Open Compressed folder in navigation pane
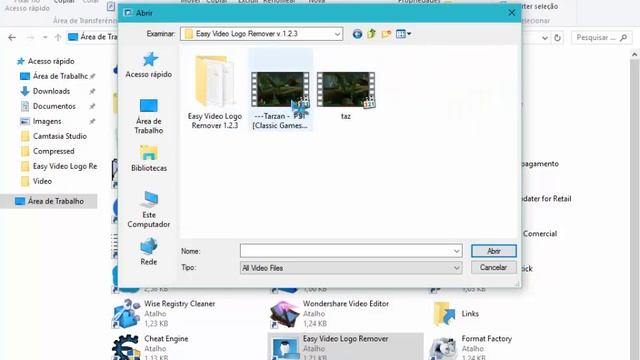This screenshot has width=640, height=360. (53, 151)
